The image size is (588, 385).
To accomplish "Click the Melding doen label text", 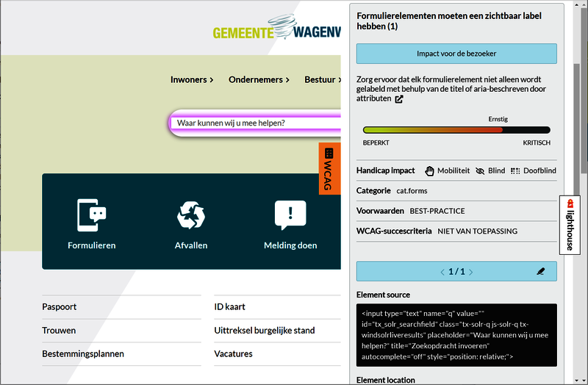I will point(290,245).
